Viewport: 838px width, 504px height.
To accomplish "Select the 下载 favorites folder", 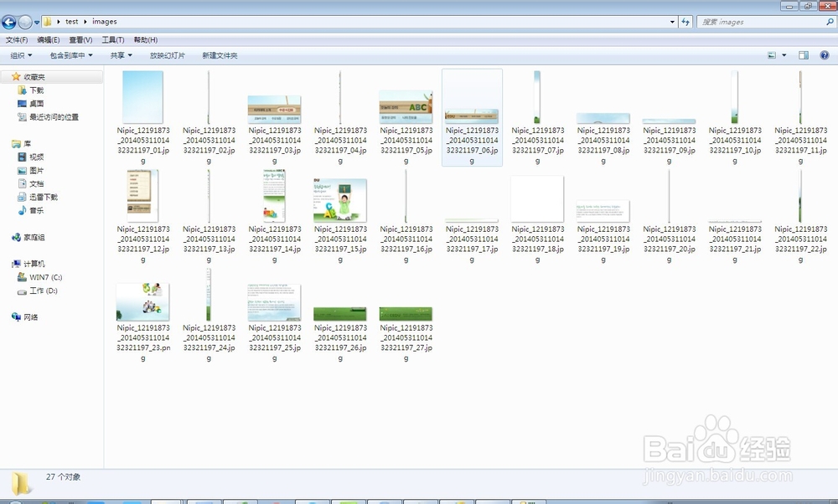I will pyautogui.click(x=36, y=90).
